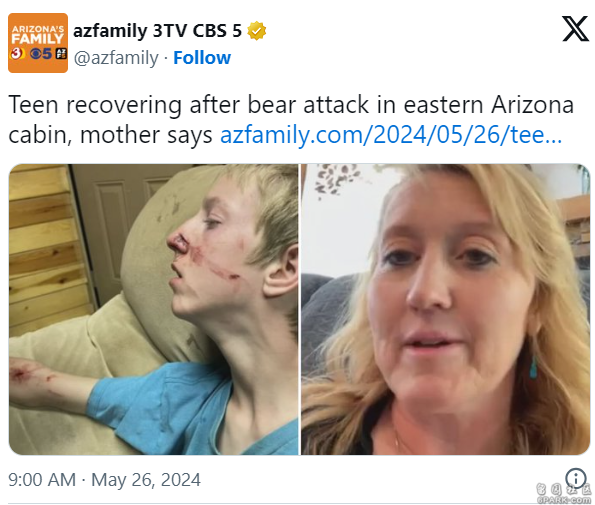The width and height of the screenshot is (595, 505).
Task: Click the small AZ Family badge in the avatar
Action: coord(60,53)
